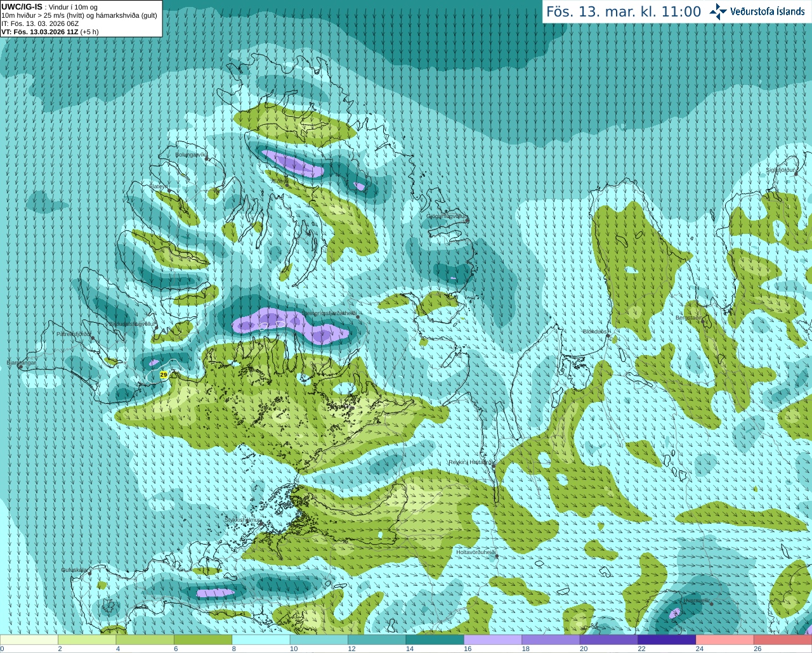Select the Hveravellir station dot
Screen dimensions: 812x653
(x=712, y=604)
